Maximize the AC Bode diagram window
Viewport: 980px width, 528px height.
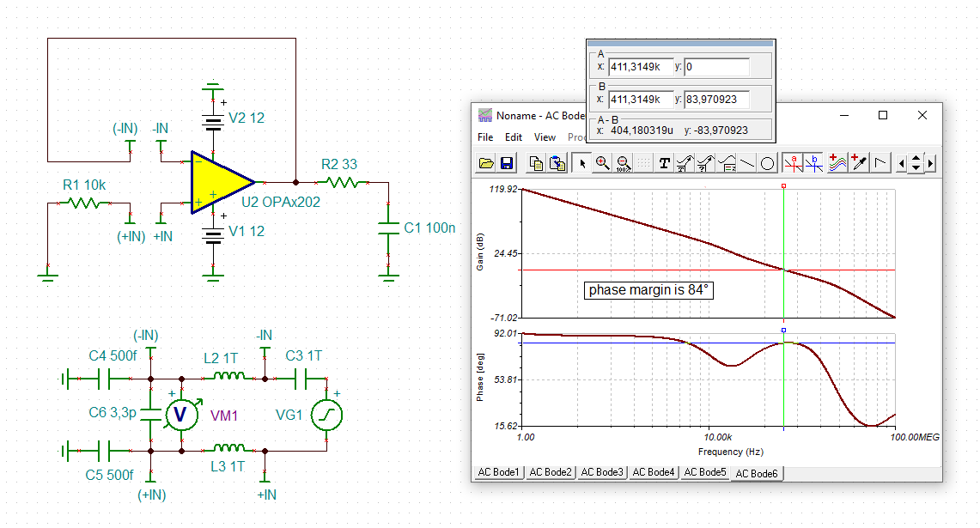point(883,115)
